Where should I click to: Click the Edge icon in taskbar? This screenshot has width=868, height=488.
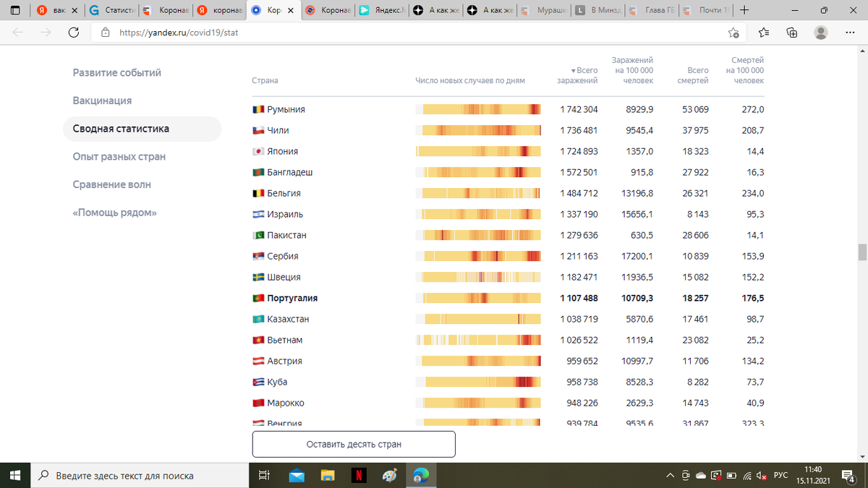pyautogui.click(x=421, y=476)
